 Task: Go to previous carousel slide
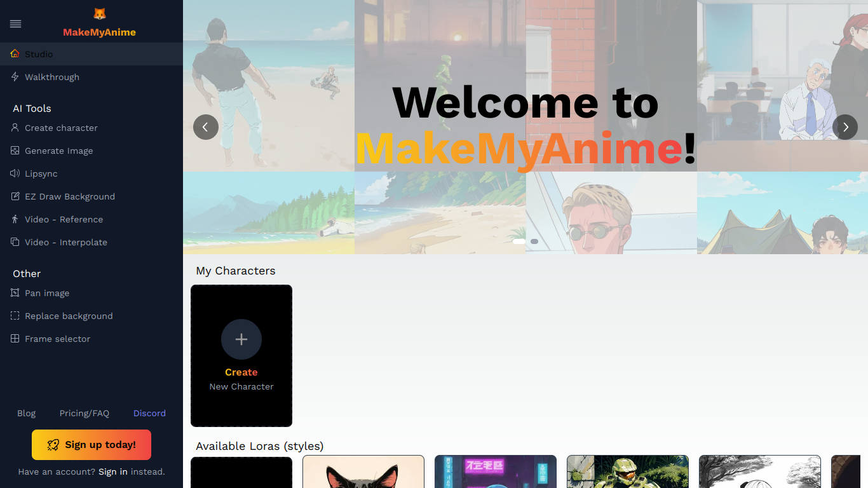(206, 127)
